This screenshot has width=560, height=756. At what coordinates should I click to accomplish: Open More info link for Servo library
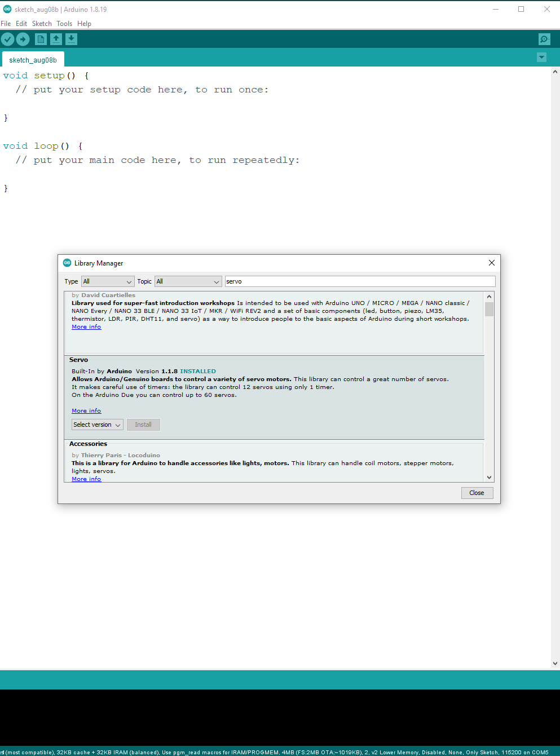86,411
